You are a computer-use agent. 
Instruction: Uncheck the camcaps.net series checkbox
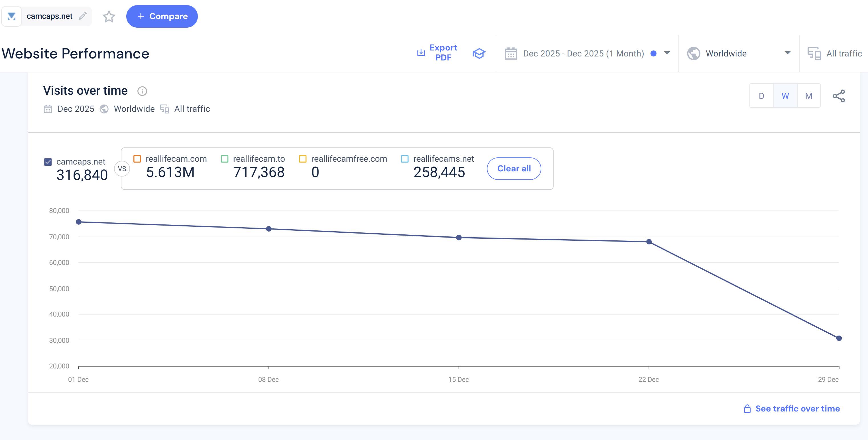click(x=48, y=162)
